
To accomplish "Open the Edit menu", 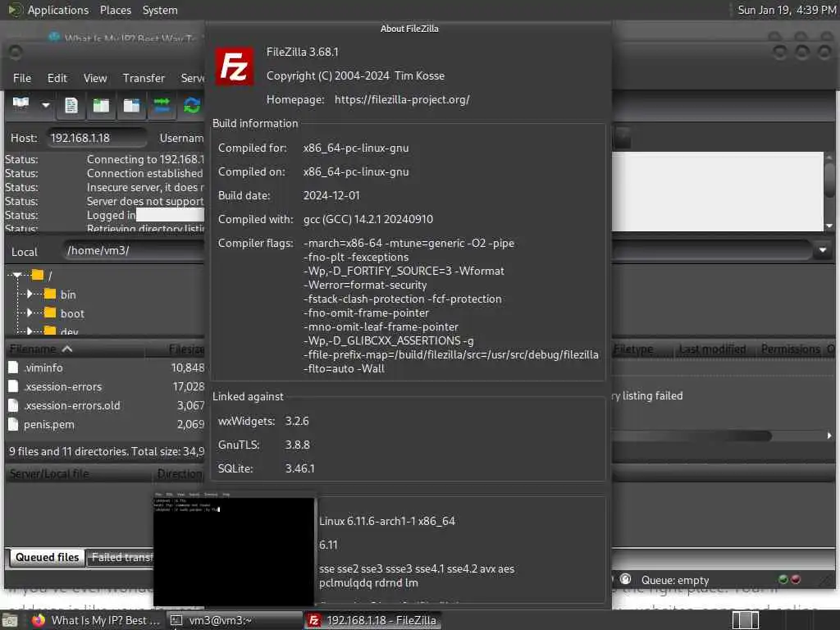I will click(57, 78).
